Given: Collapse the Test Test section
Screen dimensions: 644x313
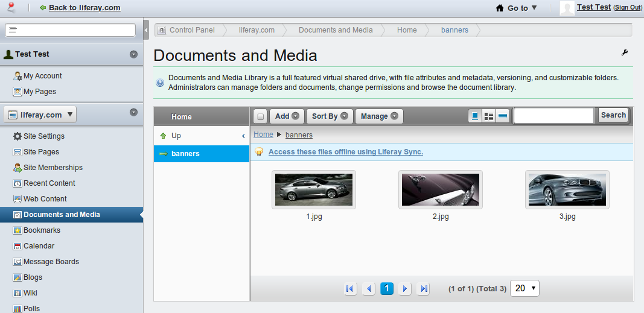Looking at the screenshot, I should [133, 54].
